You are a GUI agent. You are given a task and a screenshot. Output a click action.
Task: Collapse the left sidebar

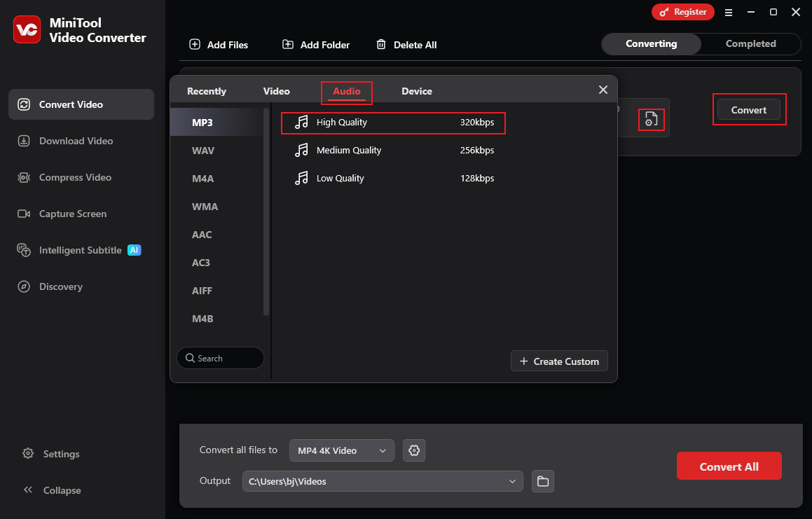[52, 490]
